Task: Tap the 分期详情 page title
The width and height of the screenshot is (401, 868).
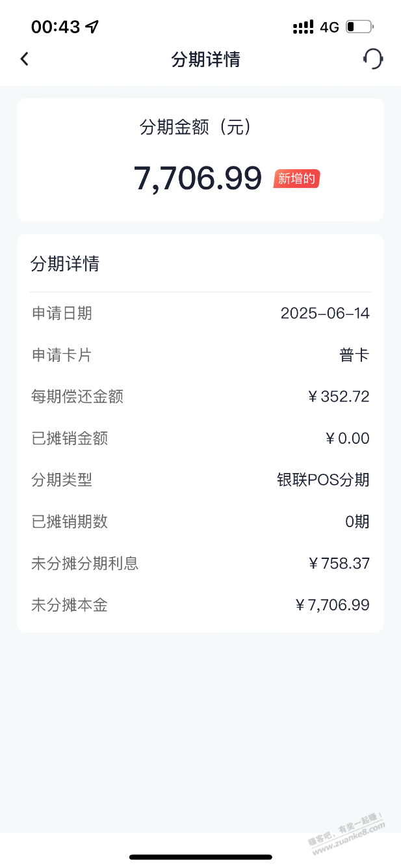Action: (x=205, y=59)
